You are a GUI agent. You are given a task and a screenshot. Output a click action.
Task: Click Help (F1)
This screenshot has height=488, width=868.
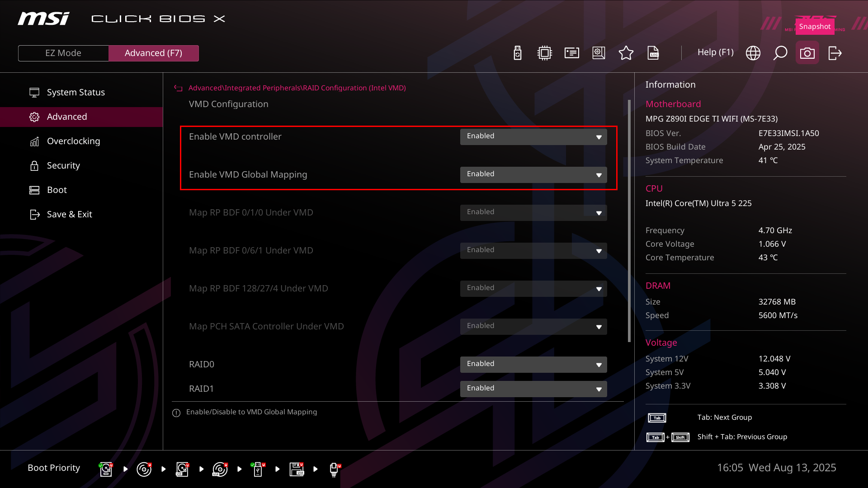[x=715, y=52]
